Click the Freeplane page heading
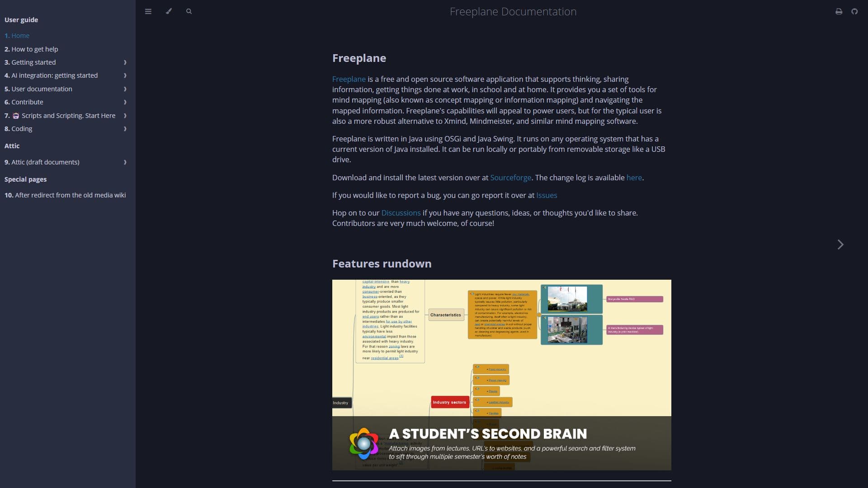This screenshot has height=488, width=868. click(359, 58)
